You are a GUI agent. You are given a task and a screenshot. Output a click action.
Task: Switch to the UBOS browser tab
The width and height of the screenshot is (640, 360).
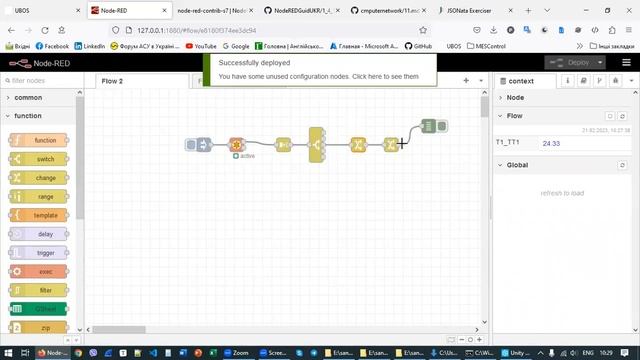[42, 11]
